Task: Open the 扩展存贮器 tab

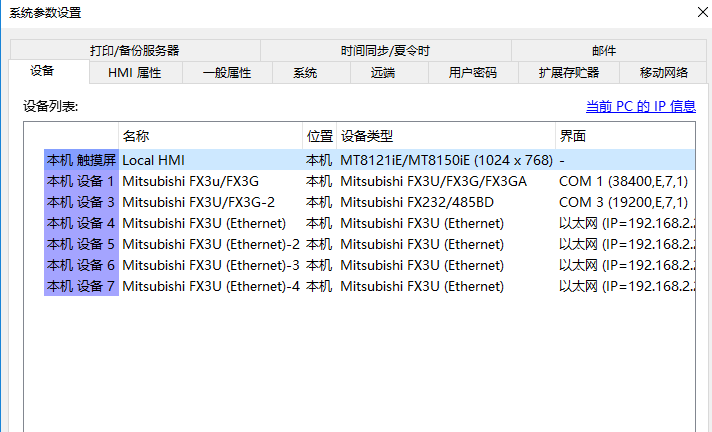Action: 568,72
